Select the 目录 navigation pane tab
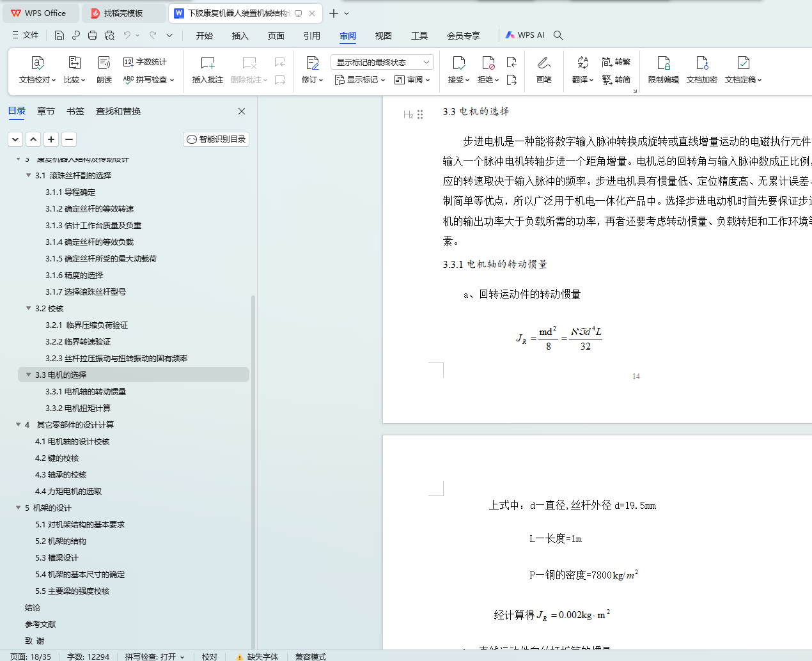The height and width of the screenshot is (661, 812). (x=17, y=111)
